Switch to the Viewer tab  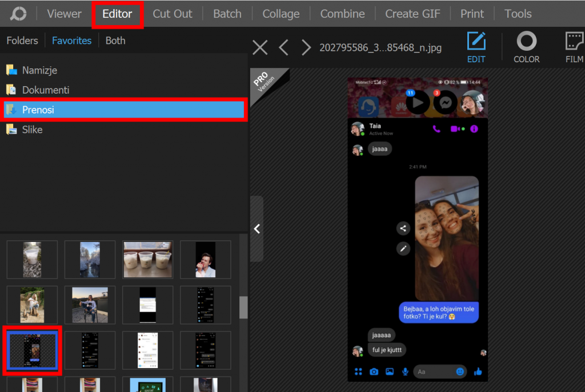64,14
